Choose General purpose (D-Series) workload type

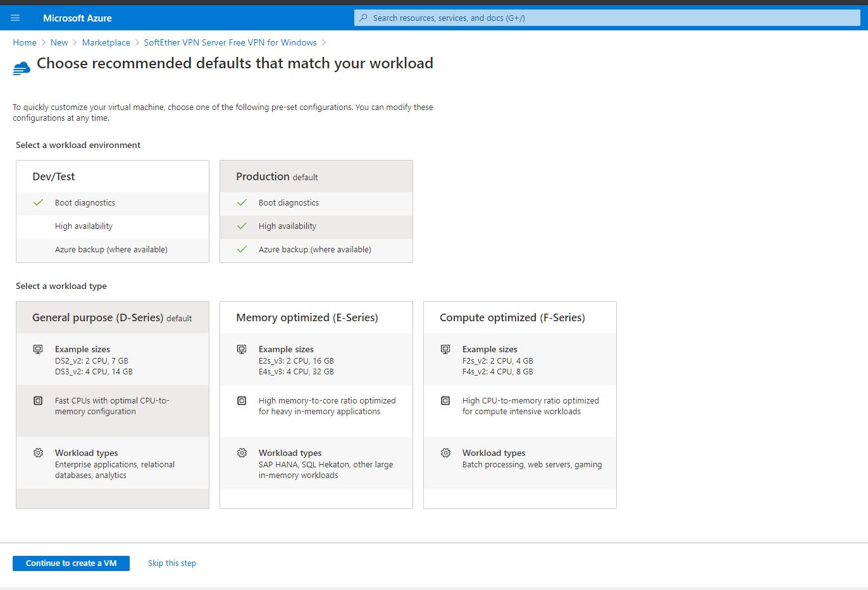[x=113, y=405]
